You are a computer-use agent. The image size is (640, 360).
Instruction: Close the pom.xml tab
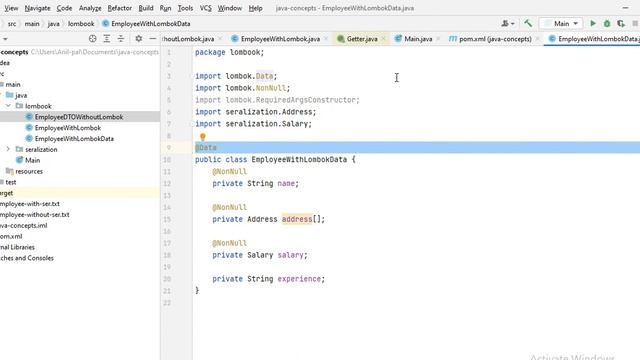click(538, 39)
